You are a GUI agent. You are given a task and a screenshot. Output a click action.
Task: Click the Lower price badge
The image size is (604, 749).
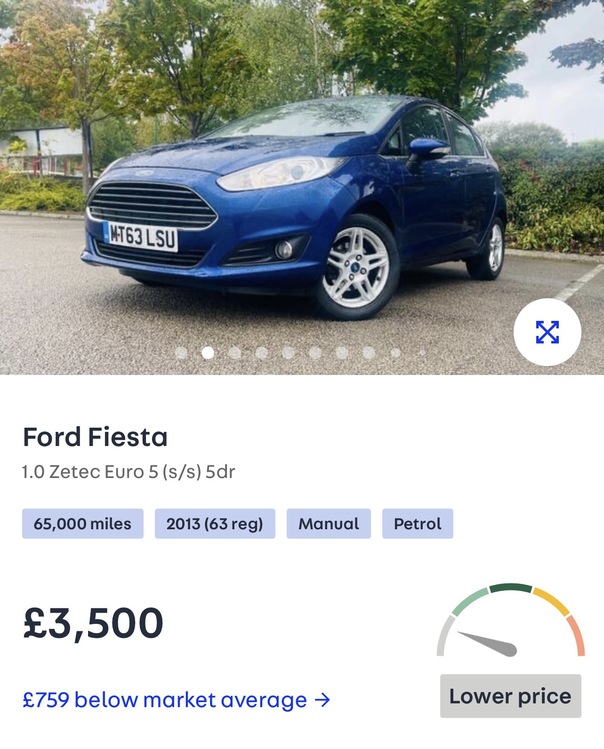510,696
